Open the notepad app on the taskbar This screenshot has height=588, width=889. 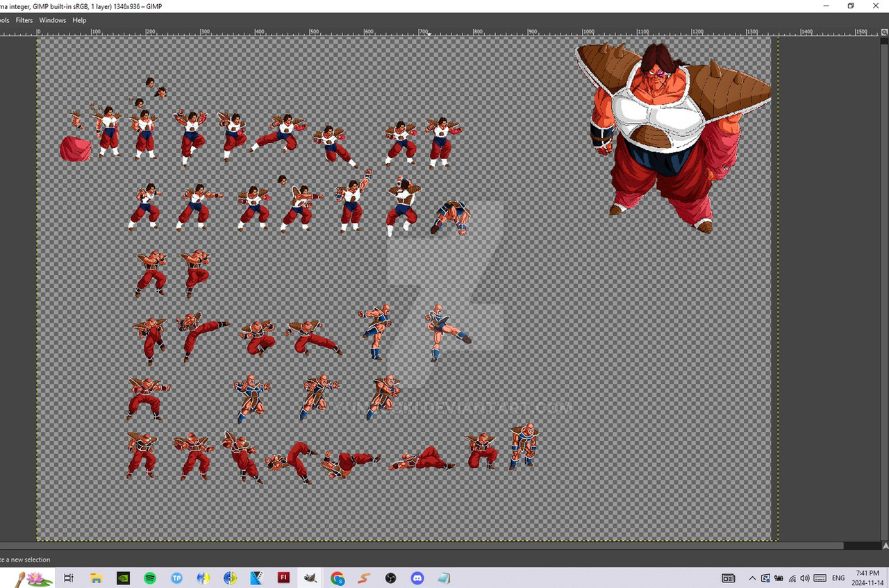click(444, 578)
